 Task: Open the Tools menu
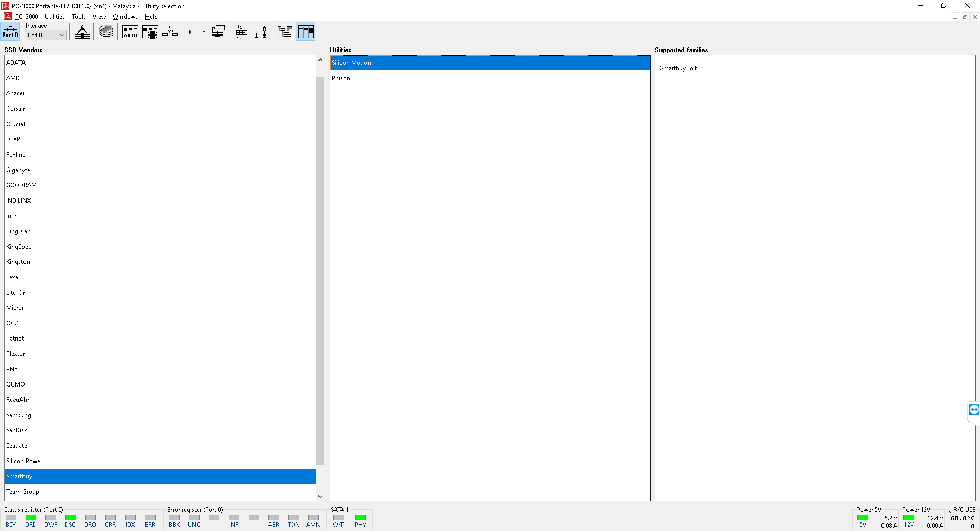pos(79,17)
